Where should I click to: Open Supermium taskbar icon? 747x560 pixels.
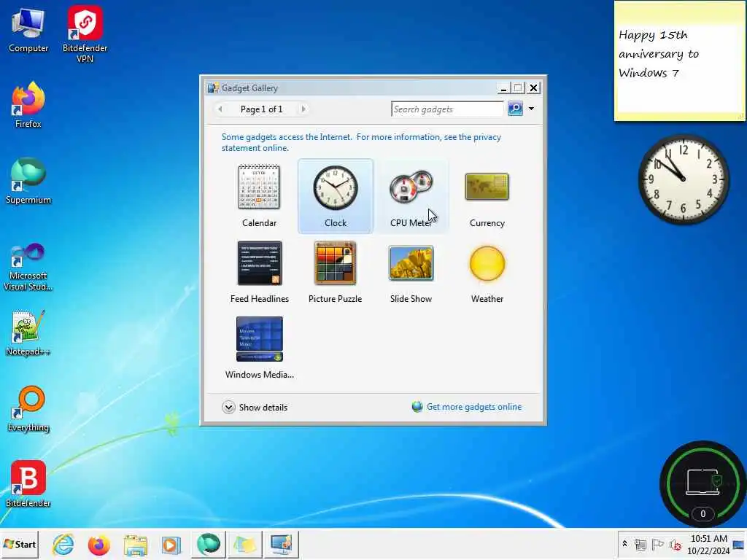208,544
